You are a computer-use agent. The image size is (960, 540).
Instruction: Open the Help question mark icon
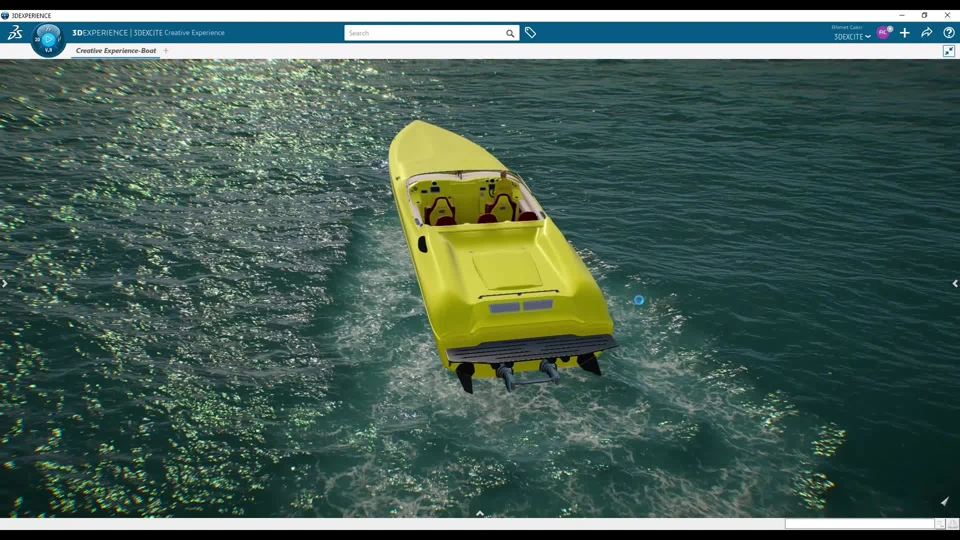tap(949, 33)
